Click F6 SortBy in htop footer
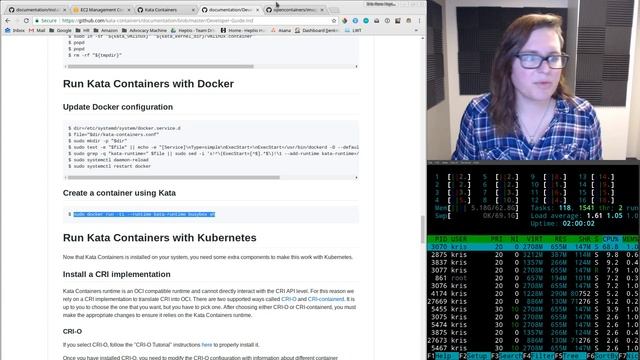This screenshot has height=360, width=640. [x=602, y=356]
